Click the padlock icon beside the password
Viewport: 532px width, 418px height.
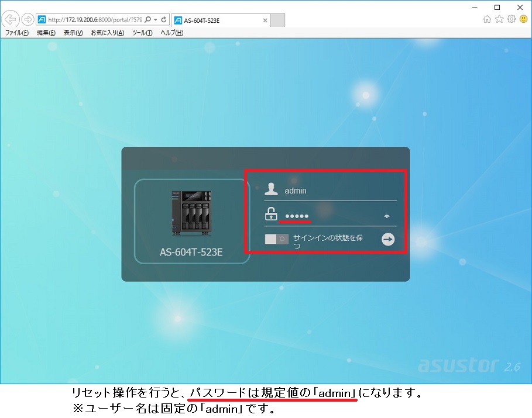271,214
